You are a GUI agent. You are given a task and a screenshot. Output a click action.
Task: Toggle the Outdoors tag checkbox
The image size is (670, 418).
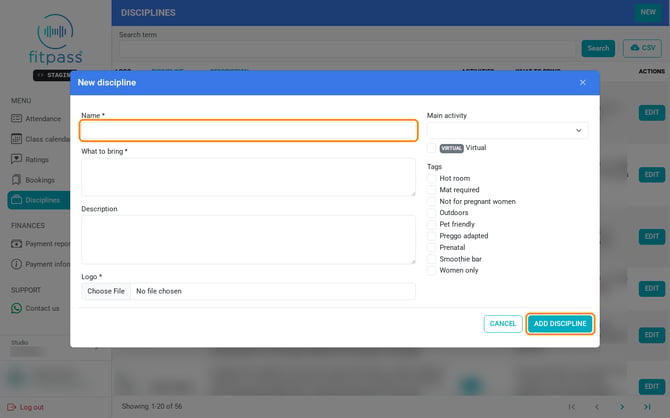pos(432,213)
